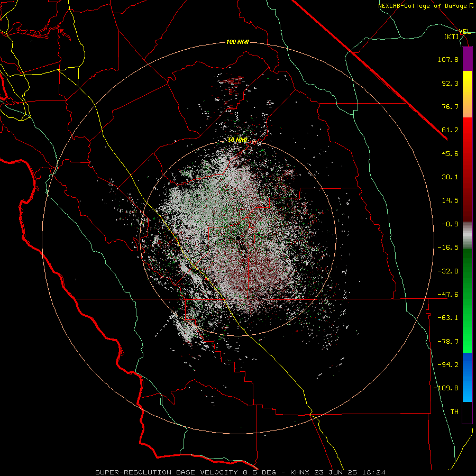This screenshot has width=476, height=476.
Task: Click the -63.1 legend value
Action: [x=448, y=318]
